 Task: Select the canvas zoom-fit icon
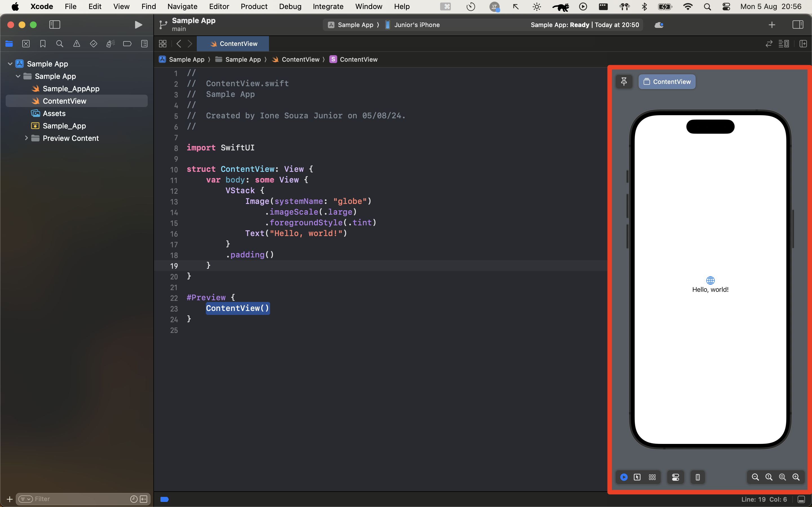(783, 477)
